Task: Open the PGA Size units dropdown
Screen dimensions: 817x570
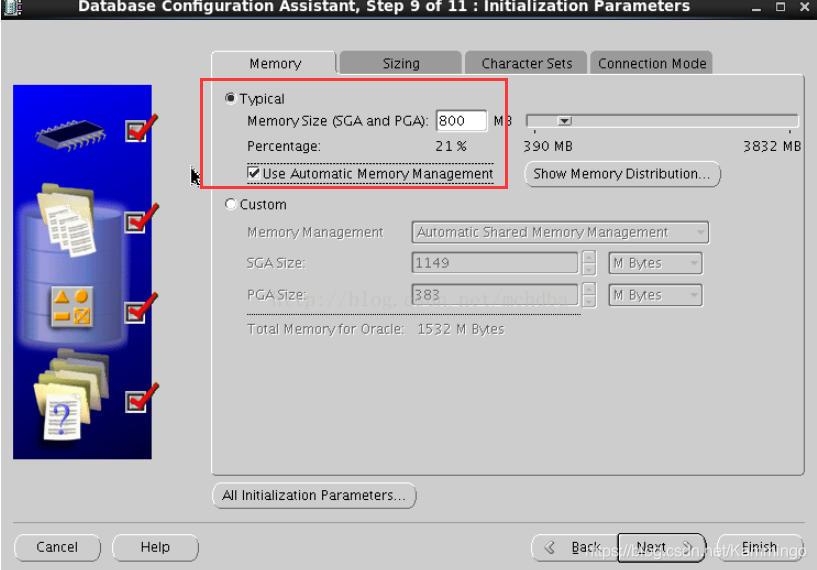Action: (x=655, y=295)
